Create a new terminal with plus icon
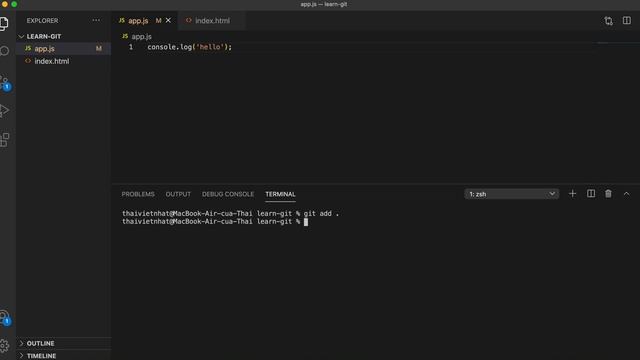The width and height of the screenshot is (640, 360). point(572,194)
